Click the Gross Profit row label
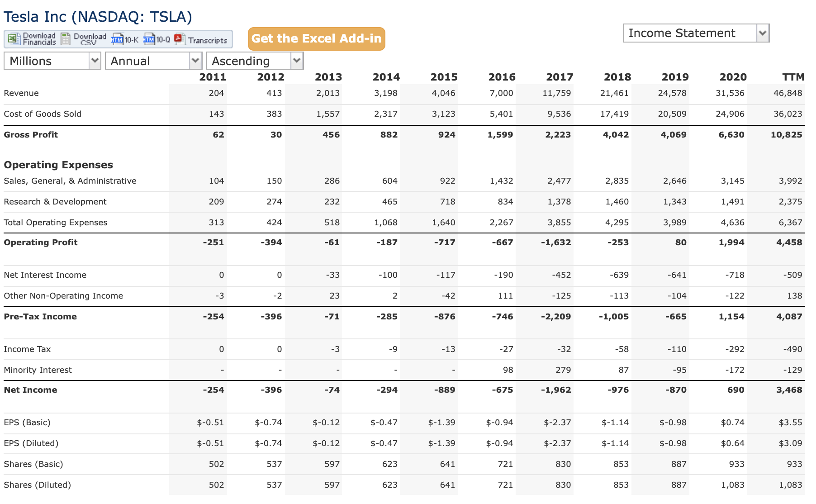The width and height of the screenshot is (816, 504). (x=31, y=135)
